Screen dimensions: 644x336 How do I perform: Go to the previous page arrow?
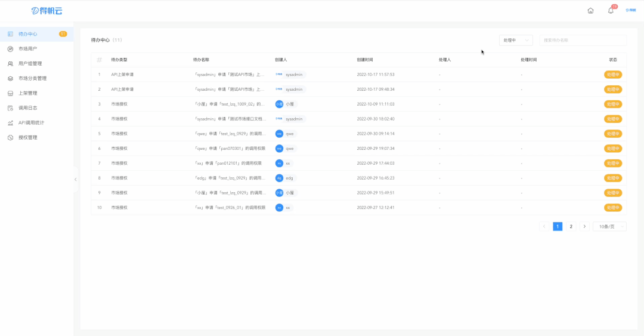coord(544,227)
